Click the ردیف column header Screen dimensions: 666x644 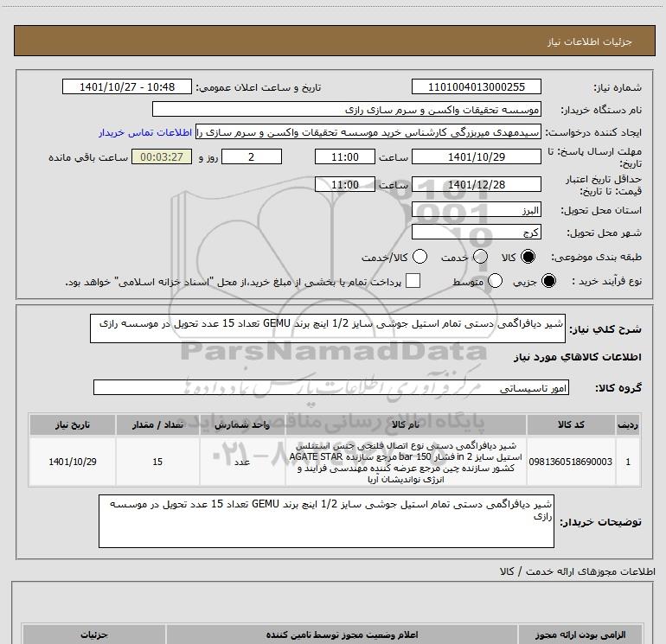pos(628,425)
